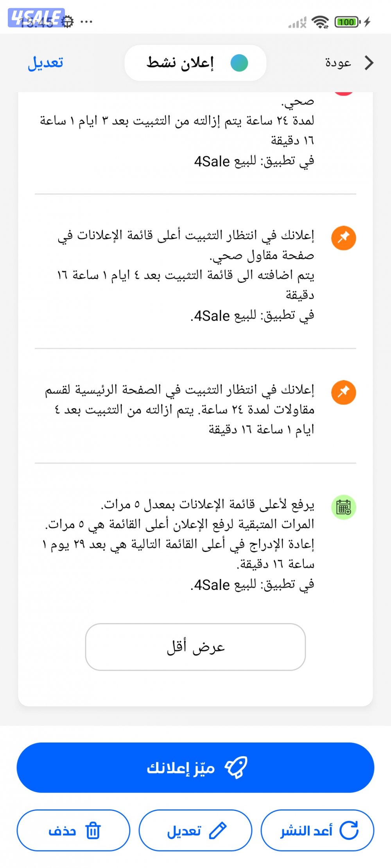Tap the orange pin icon for مقاولات section
This screenshot has height=868, width=391.
coord(344,392)
